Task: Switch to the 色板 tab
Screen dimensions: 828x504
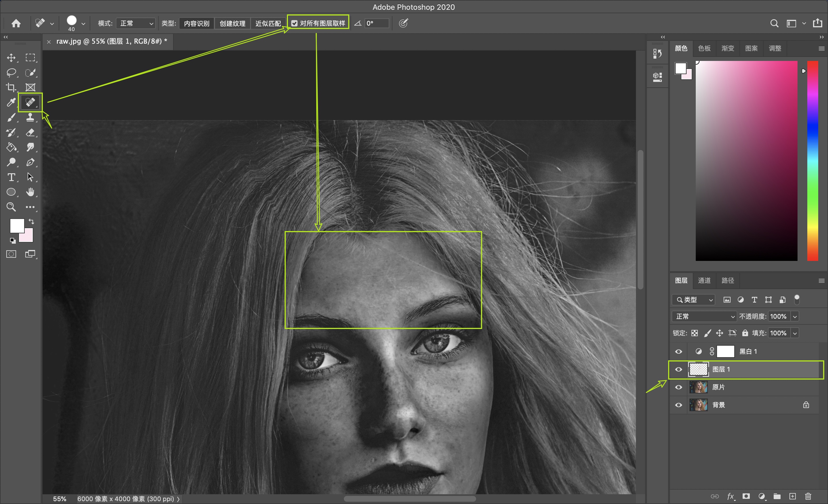Action: (704, 48)
